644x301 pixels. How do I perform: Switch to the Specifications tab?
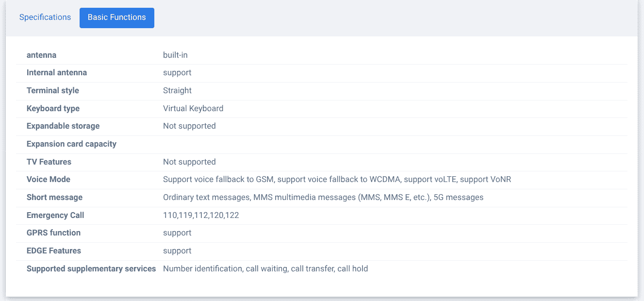45,17
